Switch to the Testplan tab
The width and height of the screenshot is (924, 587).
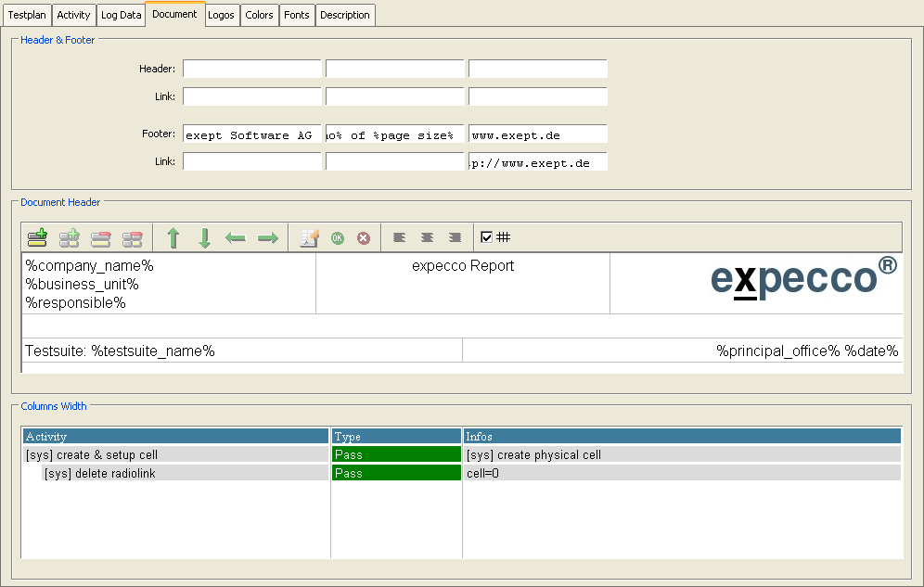(x=27, y=15)
